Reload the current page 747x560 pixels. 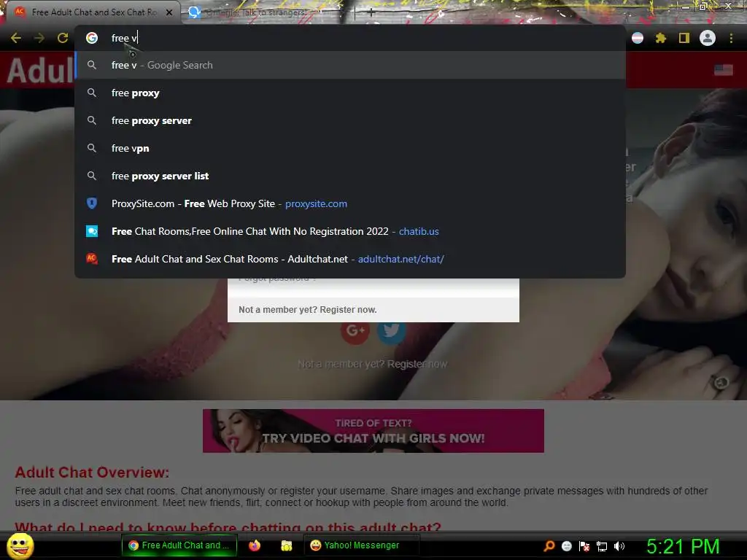click(x=63, y=38)
